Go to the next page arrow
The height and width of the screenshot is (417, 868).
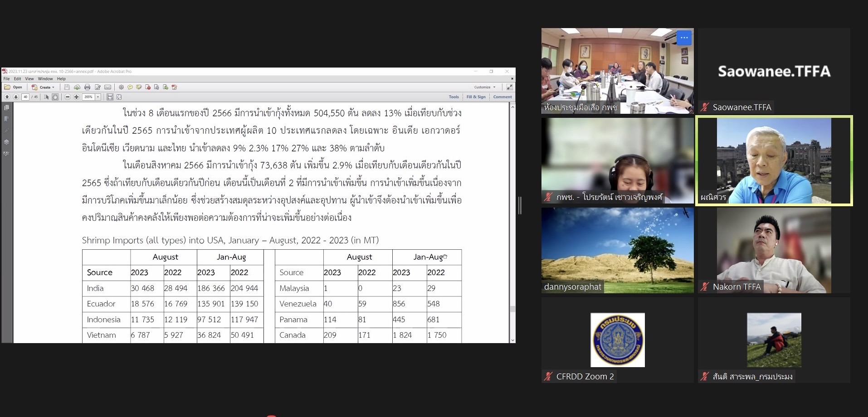(x=16, y=97)
